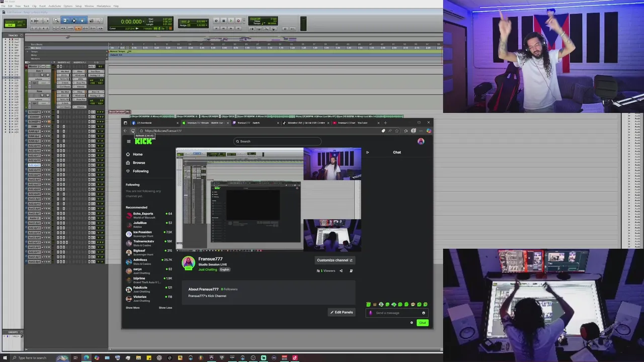Choose the Selector tool in Pro Tools
This screenshot has height=362, width=644.
pyautogui.click(x=74, y=20)
